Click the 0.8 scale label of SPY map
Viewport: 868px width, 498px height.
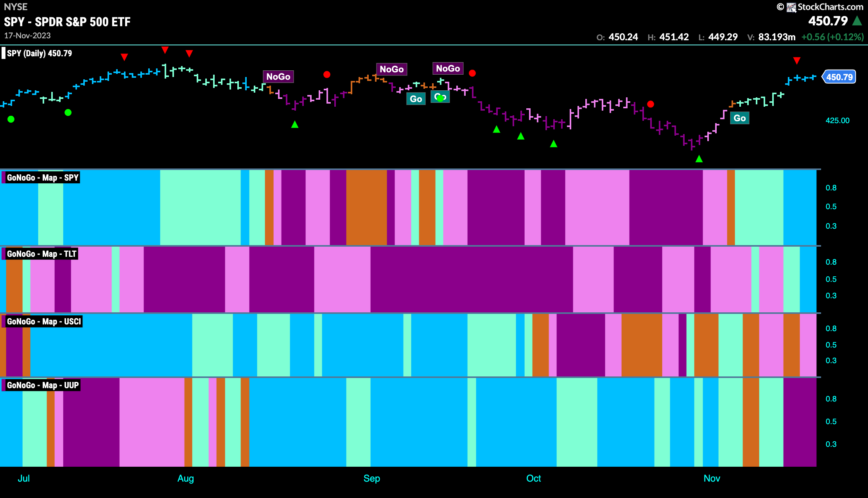(831, 188)
